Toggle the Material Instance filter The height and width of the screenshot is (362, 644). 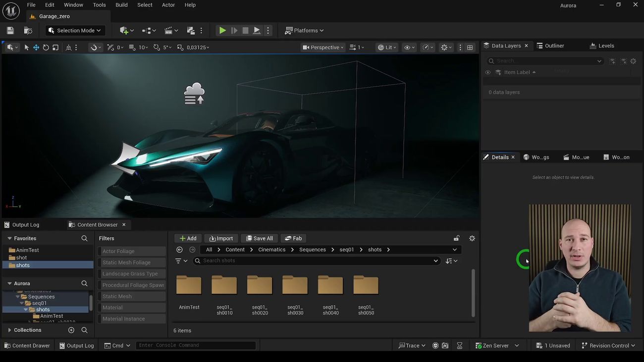[x=132, y=319]
